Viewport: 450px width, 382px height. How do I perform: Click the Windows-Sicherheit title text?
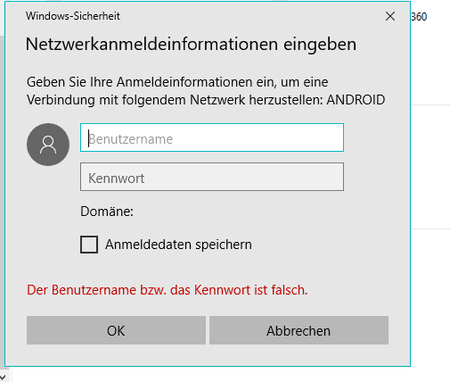pos(73,16)
